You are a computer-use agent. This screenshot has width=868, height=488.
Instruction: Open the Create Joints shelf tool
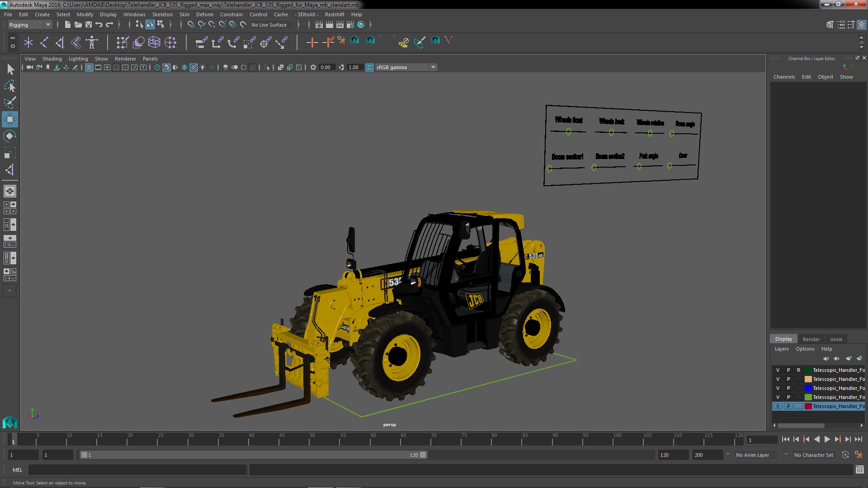[x=44, y=42]
